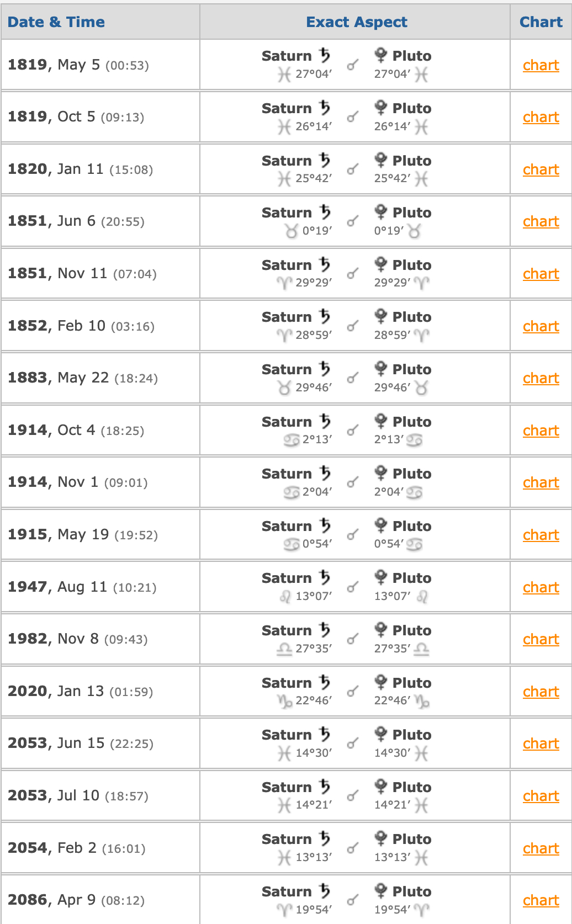The width and height of the screenshot is (572, 924).
Task: Open the chart link for 1819 May 5
Action: coord(541,65)
